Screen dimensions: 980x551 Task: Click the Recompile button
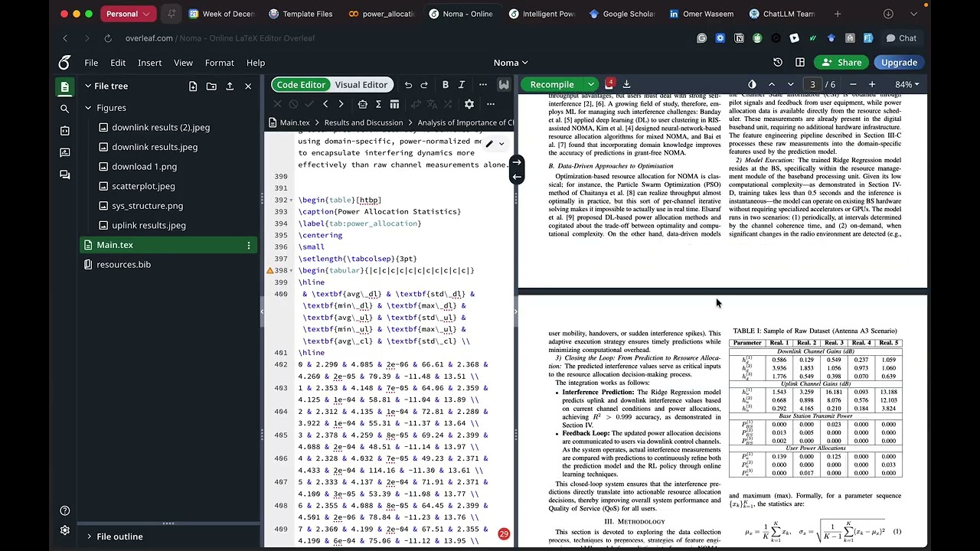[552, 84]
